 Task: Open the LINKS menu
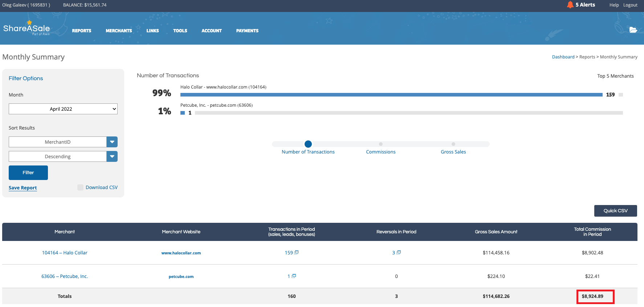[152, 31]
